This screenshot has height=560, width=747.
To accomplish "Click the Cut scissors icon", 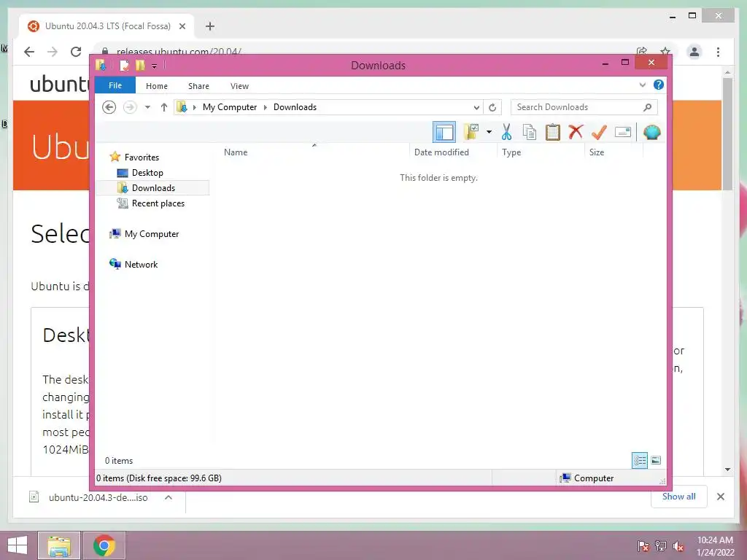I will pyautogui.click(x=506, y=132).
